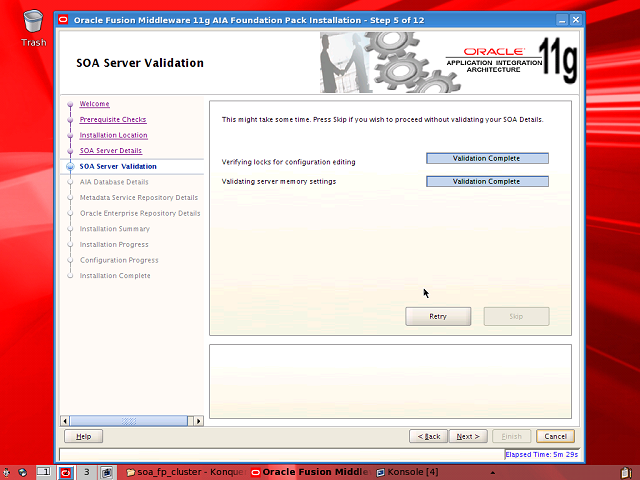640x480 pixels.
Task: Open the Installation Location step
Action: click(113, 135)
